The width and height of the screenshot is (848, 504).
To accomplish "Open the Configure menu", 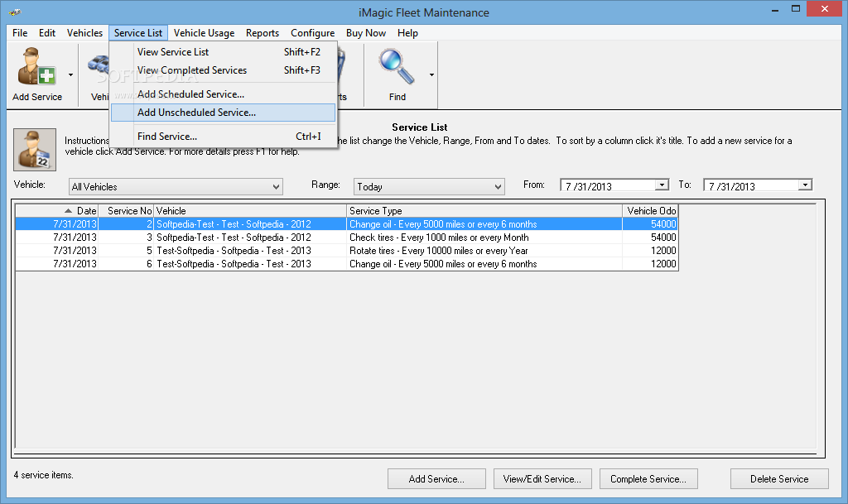I will pos(312,33).
